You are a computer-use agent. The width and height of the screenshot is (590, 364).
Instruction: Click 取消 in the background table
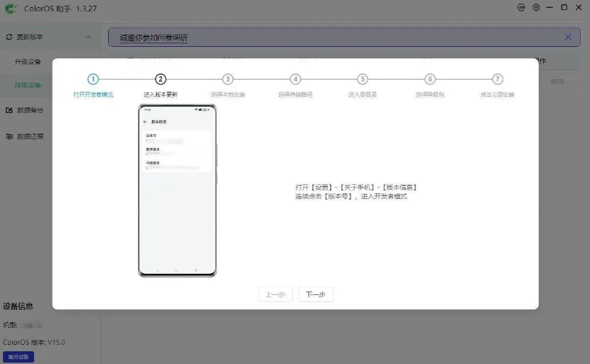click(x=557, y=81)
